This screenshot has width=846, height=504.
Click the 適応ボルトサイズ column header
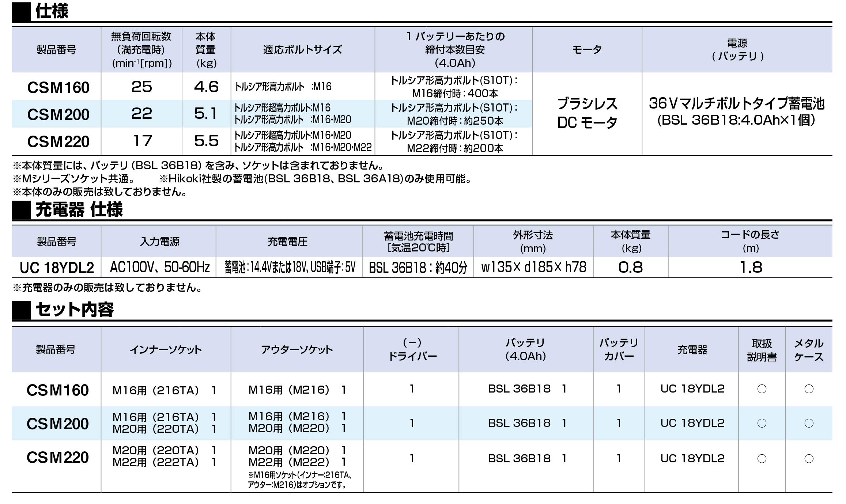[303, 50]
